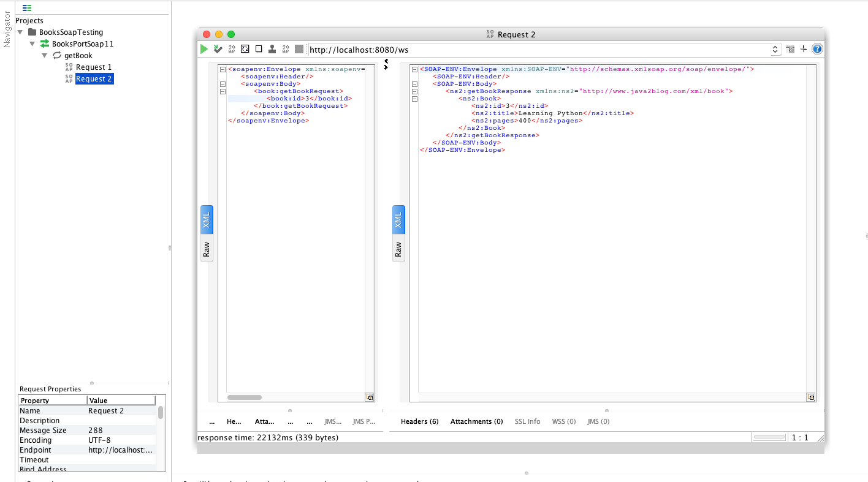
Task: Collapse the ns2:Book fold marker in response
Action: (x=415, y=99)
